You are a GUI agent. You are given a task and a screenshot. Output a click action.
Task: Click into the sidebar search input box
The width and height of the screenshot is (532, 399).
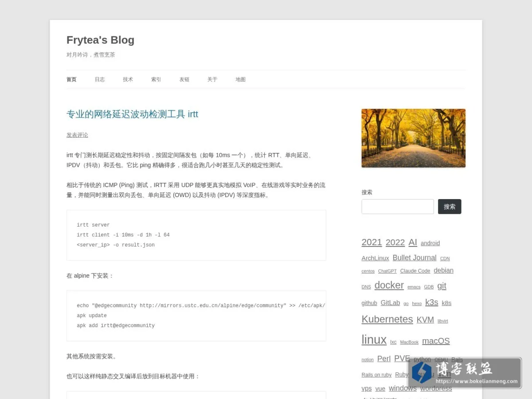click(x=398, y=207)
